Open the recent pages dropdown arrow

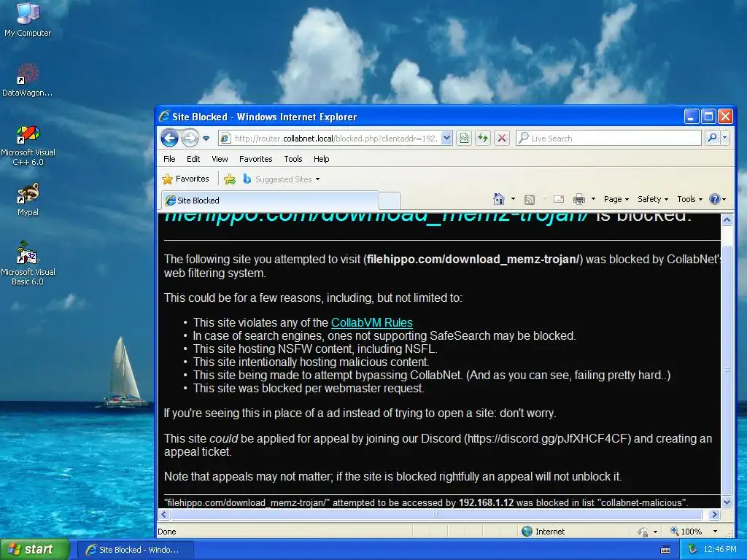coord(206,139)
